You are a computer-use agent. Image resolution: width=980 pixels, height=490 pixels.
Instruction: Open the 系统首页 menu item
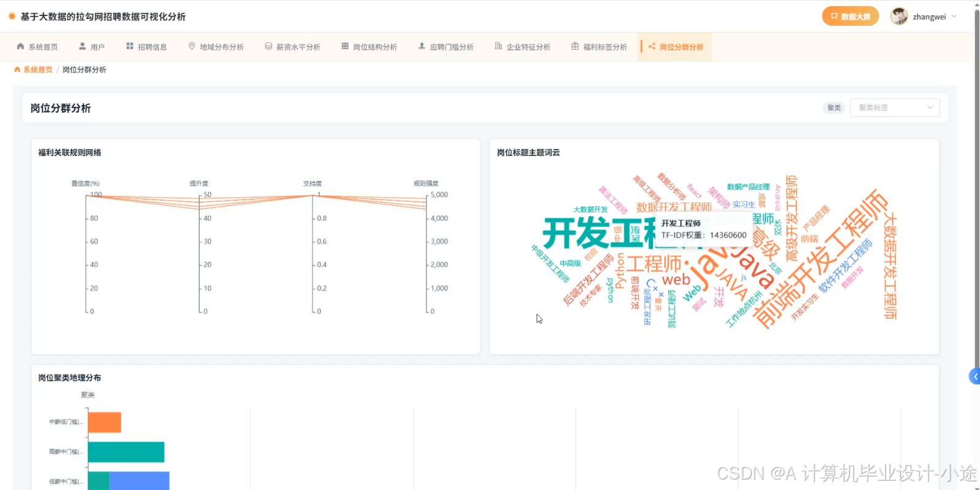click(37, 47)
